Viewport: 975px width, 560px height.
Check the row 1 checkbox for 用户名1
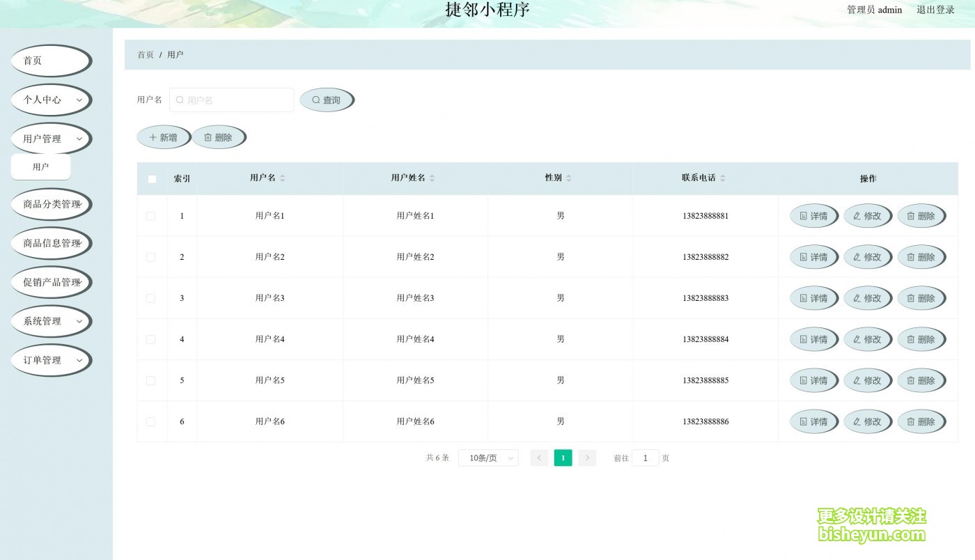150,216
